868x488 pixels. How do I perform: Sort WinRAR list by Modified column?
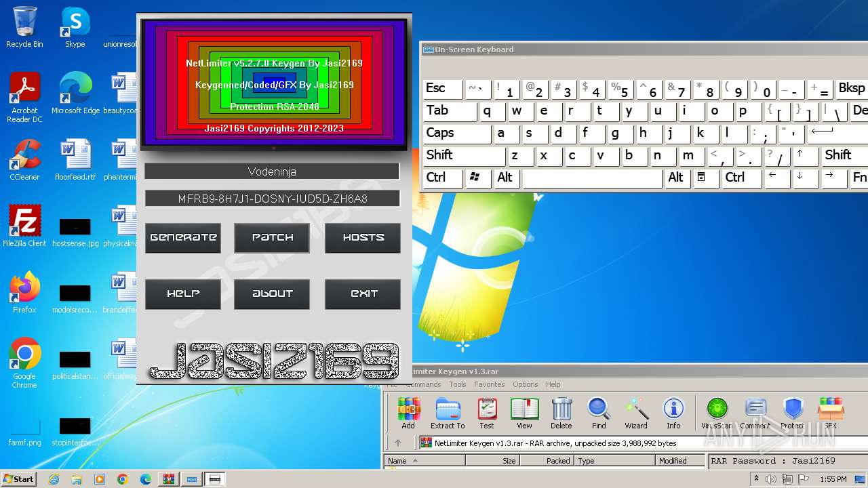(680, 461)
